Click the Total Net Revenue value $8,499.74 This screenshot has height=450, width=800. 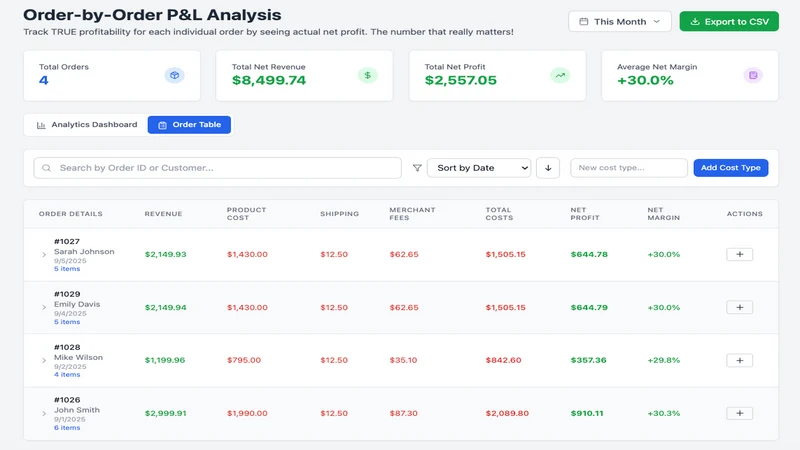[x=269, y=81]
